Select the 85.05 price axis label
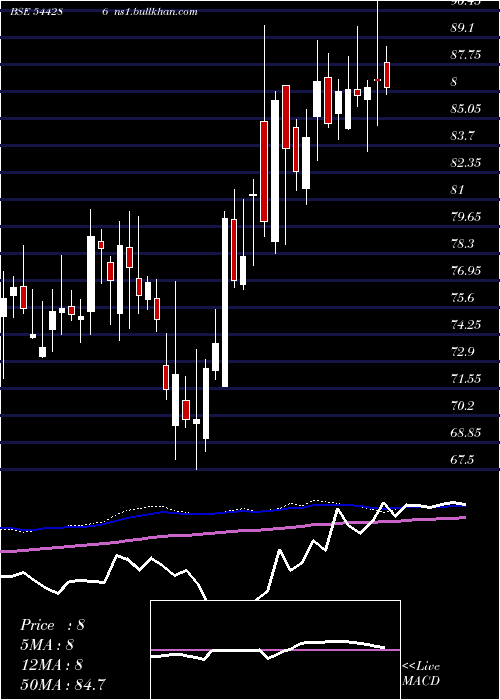500x700 pixels. pyautogui.click(x=466, y=108)
